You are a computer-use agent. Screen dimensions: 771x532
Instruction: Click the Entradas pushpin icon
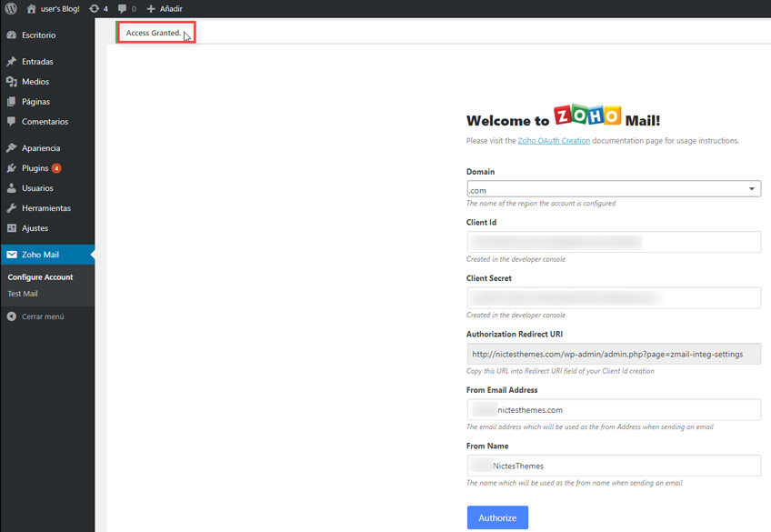tap(12, 62)
